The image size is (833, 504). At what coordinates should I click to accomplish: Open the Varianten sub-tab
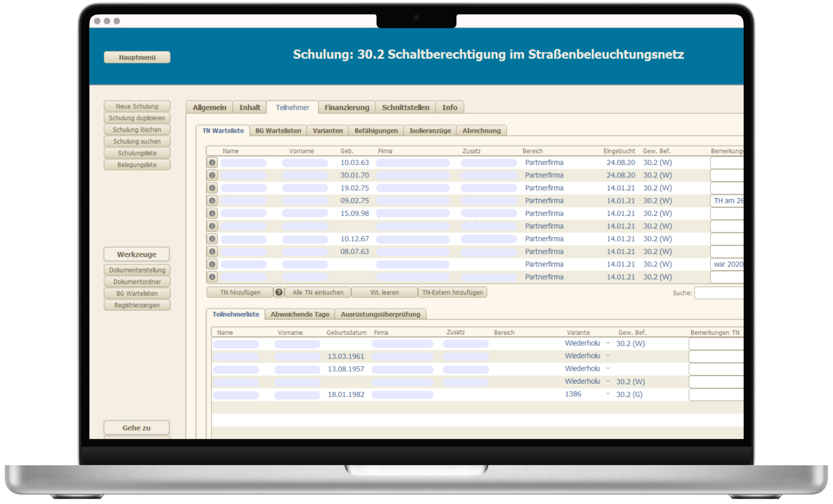click(x=328, y=131)
